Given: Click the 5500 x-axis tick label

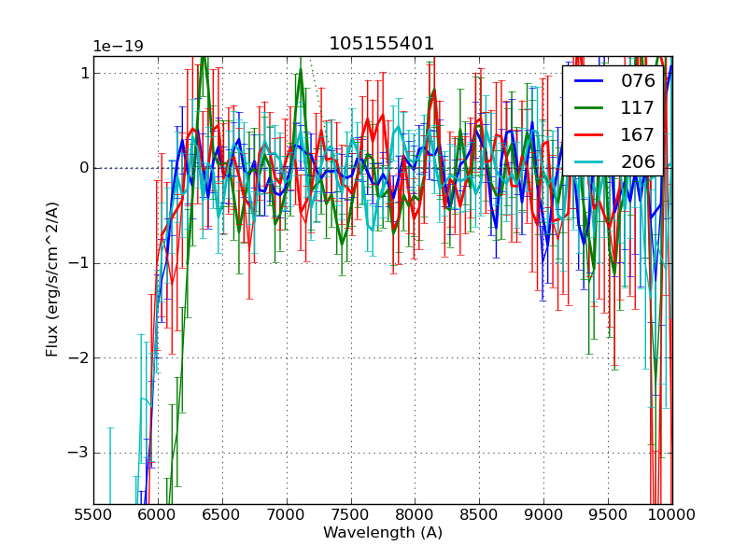Looking at the screenshot, I should pyautogui.click(x=93, y=514).
